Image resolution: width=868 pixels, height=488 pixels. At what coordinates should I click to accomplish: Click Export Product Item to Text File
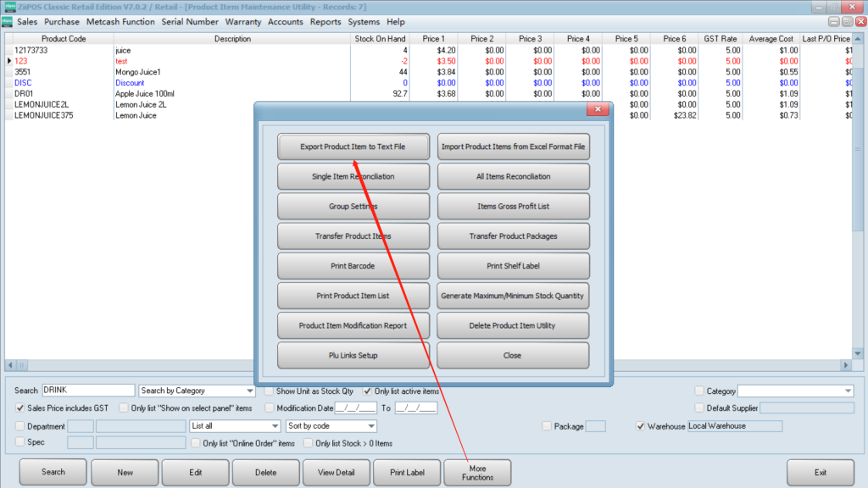click(x=353, y=147)
